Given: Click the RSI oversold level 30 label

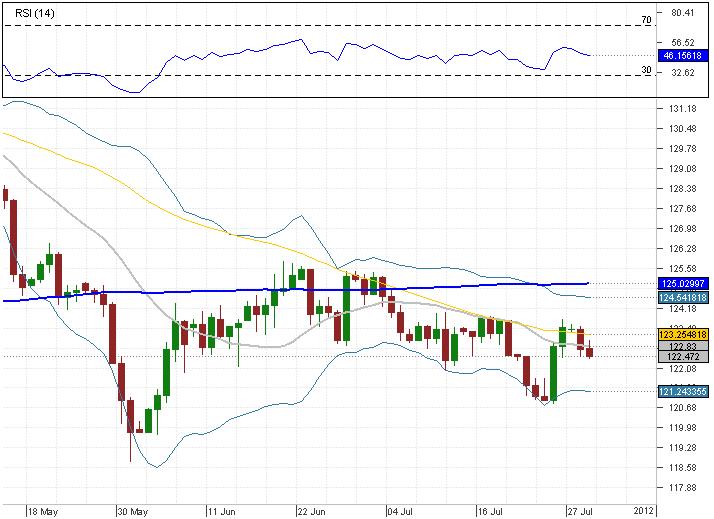Looking at the screenshot, I should click(x=647, y=70).
